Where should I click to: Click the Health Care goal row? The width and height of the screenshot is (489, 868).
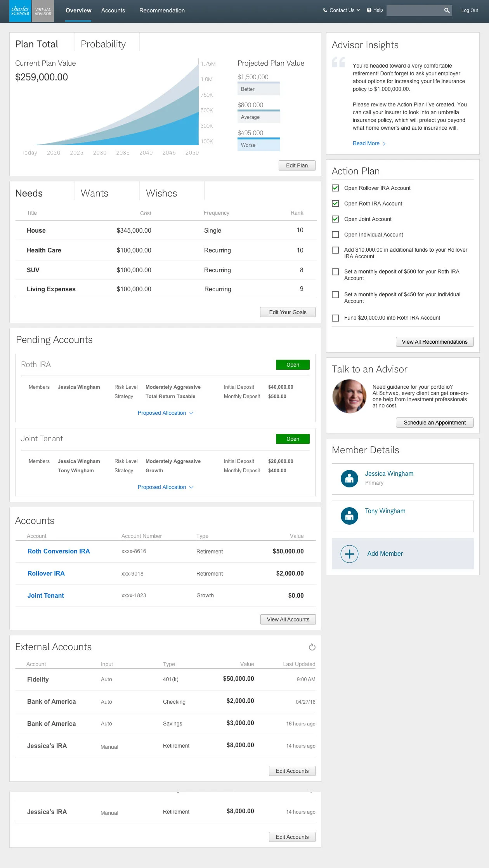tap(166, 250)
